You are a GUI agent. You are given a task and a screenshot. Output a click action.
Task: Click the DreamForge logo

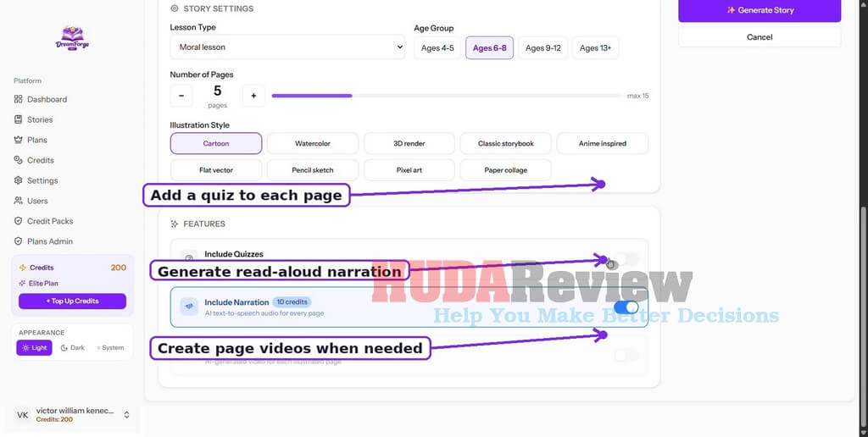click(73, 38)
